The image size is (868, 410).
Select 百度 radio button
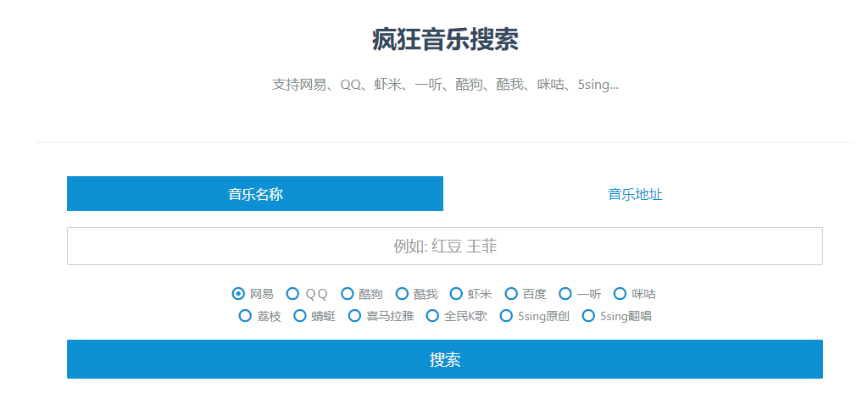[511, 294]
